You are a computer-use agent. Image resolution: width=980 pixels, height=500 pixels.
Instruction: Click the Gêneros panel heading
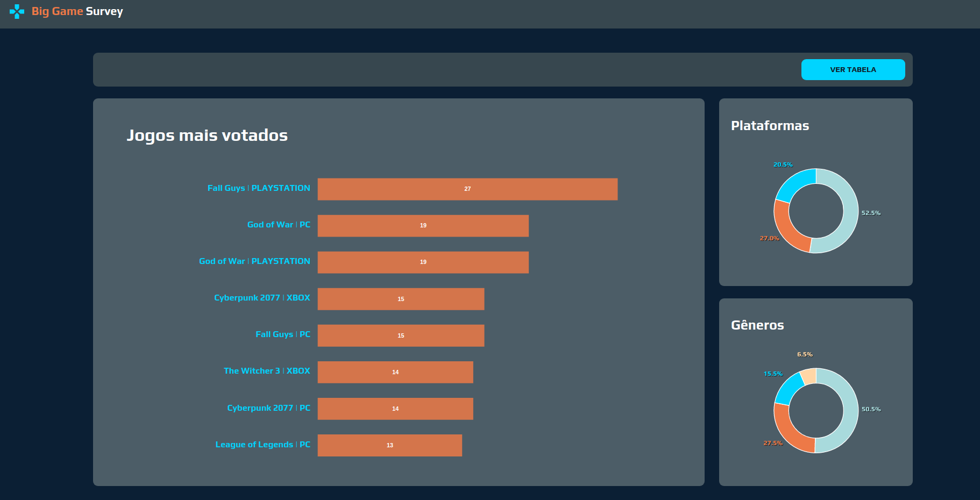pyautogui.click(x=757, y=325)
